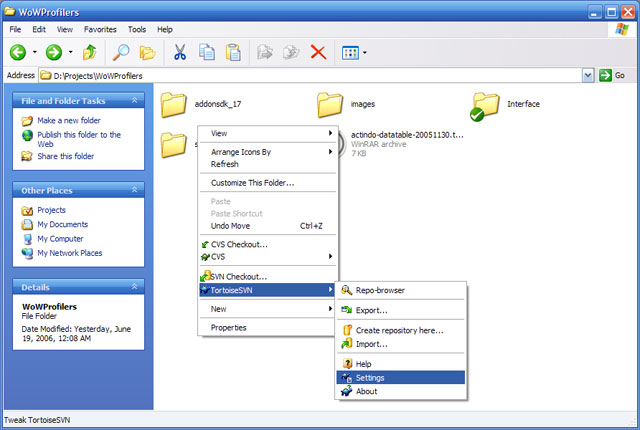Click the Views toolbar icon
This screenshot has height=430, width=640.
(350, 53)
